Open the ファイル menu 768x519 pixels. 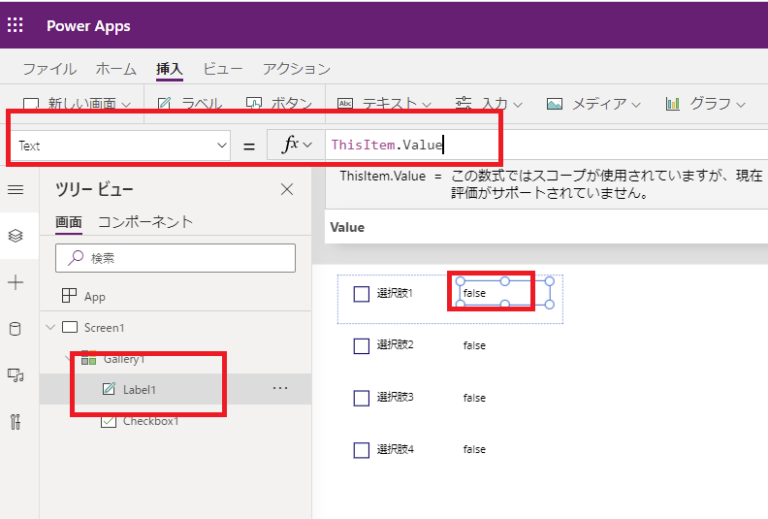click(x=49, y=69)
